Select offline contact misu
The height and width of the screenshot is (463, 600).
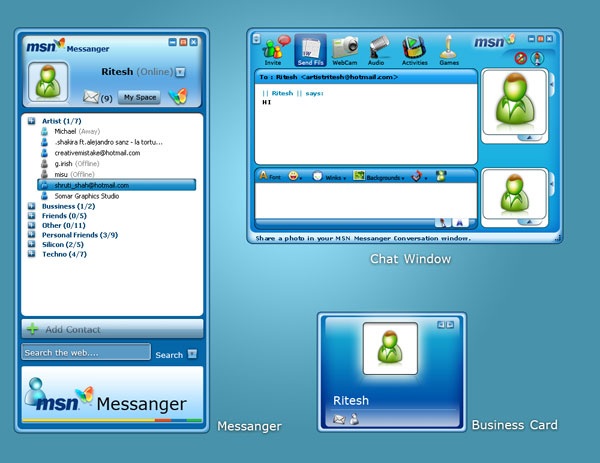[x=74, y=174]
